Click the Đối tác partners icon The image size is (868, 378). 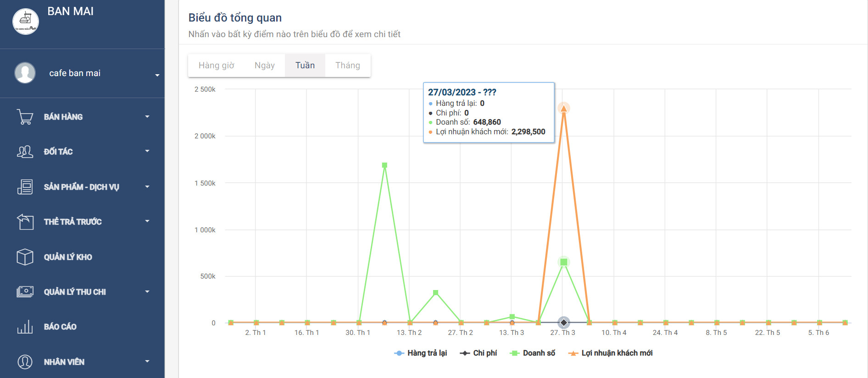pos(25,152)
